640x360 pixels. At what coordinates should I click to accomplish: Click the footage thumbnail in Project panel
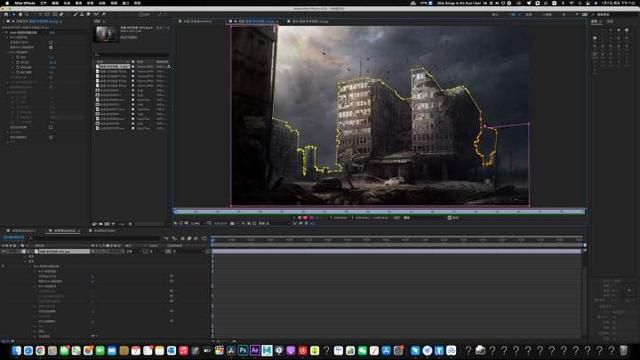(x=106, y=34)
